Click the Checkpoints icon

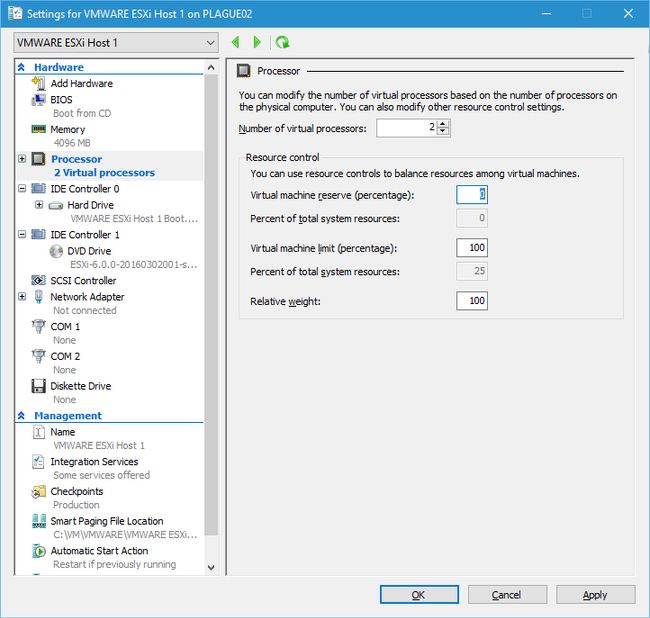39,491
